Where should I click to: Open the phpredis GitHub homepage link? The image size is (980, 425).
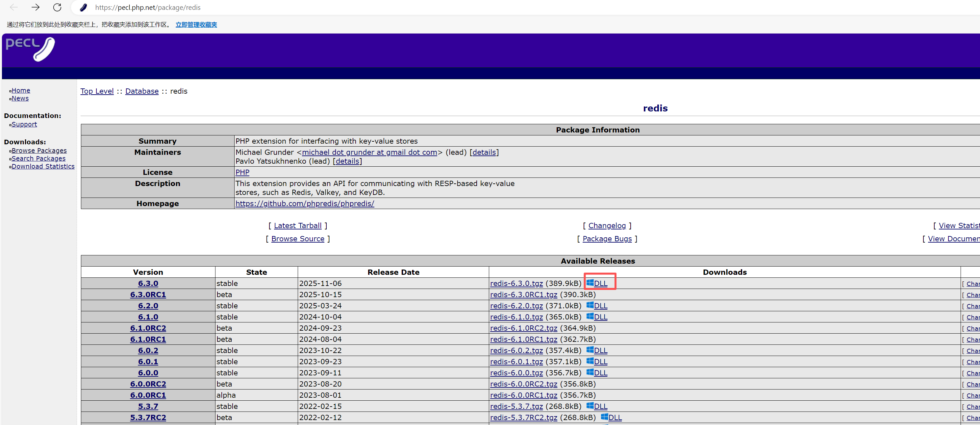[304, 203]
